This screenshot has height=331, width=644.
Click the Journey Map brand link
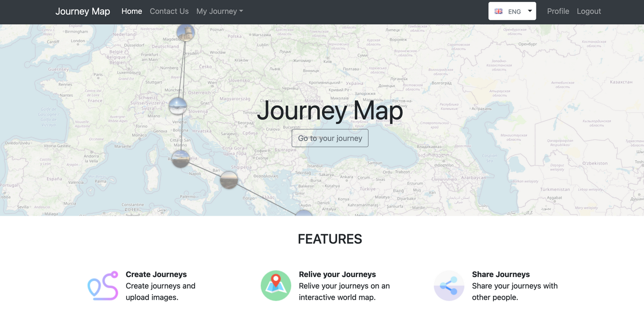[x=83, y=11]
